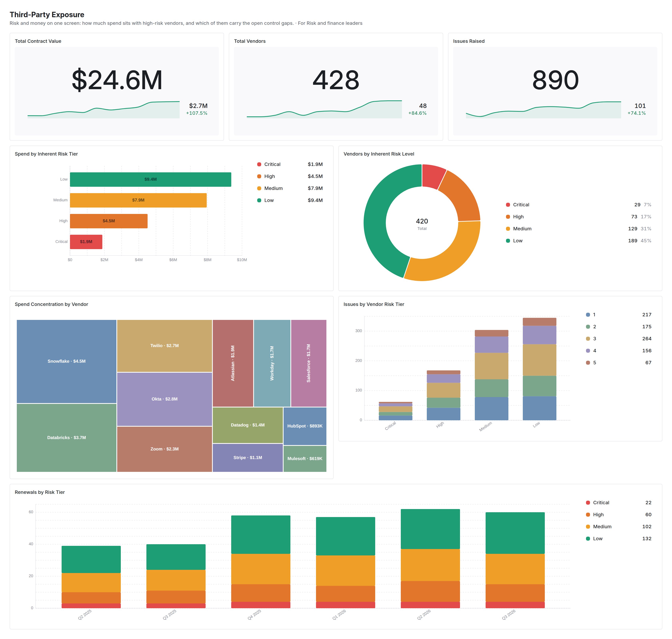Select the Critical $1.9M spend bar
The height and width of the screenshot is (639, 672).
tap(86, 242)
